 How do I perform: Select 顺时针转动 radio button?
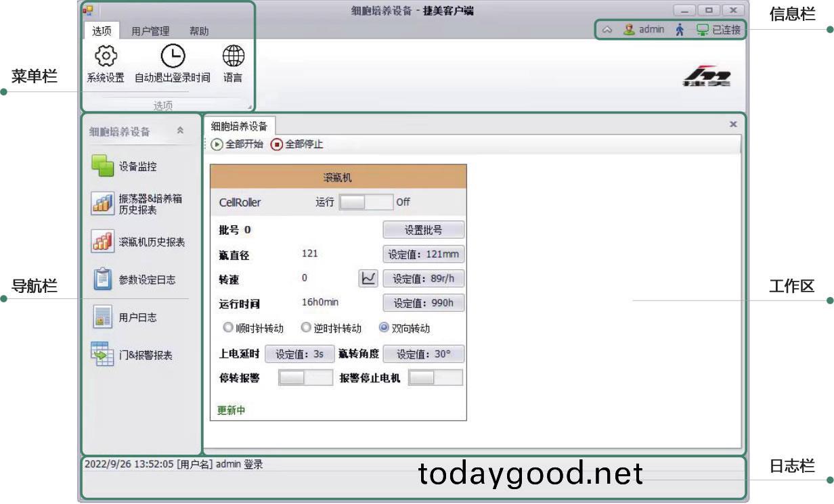(228, 328)
